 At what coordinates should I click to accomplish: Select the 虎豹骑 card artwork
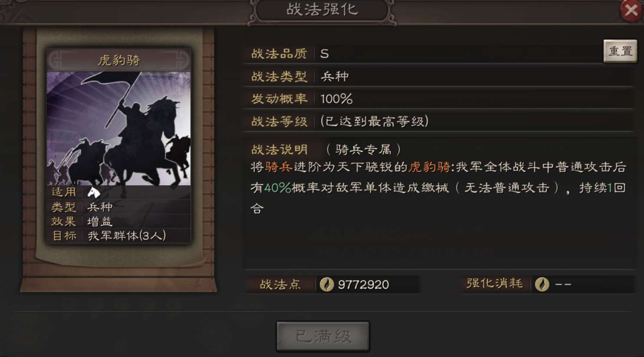(x=119, y=128)
